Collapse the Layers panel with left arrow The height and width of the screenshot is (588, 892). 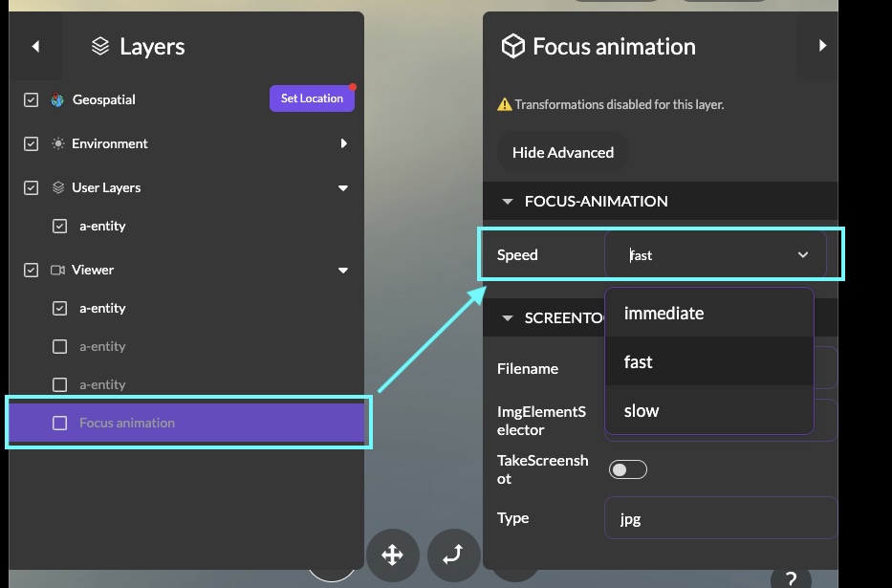(35, 46)
